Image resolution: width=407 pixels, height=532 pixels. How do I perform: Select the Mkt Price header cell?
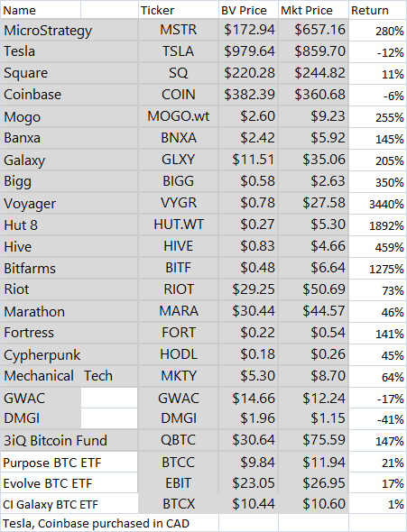pos(314,10)
